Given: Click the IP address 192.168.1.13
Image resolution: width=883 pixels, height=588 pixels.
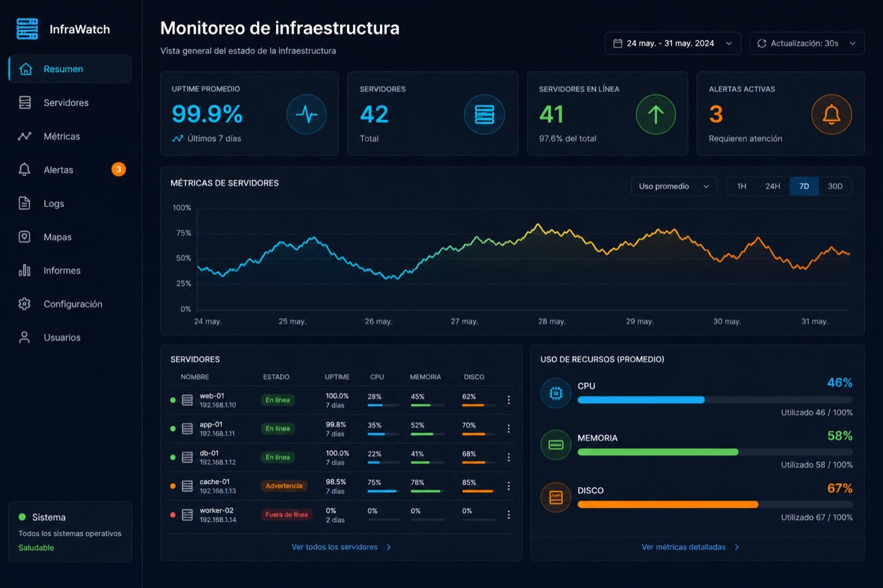Looking at the screenshot, I should 218,491.
